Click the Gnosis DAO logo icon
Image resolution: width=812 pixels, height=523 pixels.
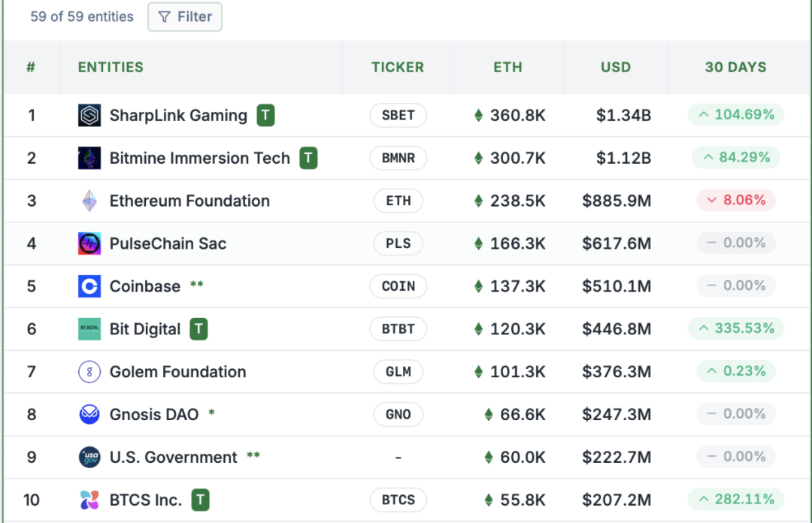pyautogui.click(x=89, y=415)
